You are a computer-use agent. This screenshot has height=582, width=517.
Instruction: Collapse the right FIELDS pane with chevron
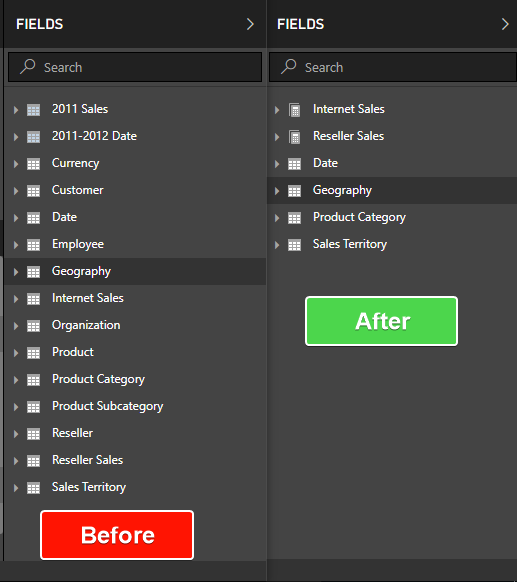(x=505, y=24)
